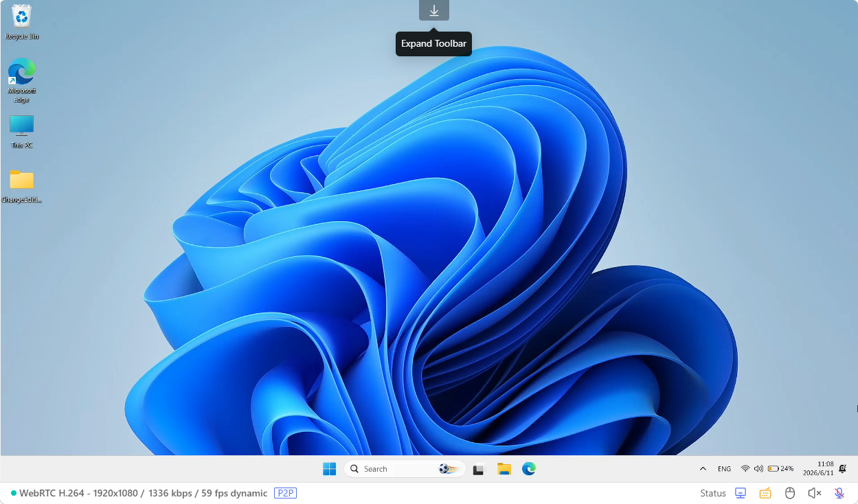Open the Wi-Fi network tray icon

745,469
